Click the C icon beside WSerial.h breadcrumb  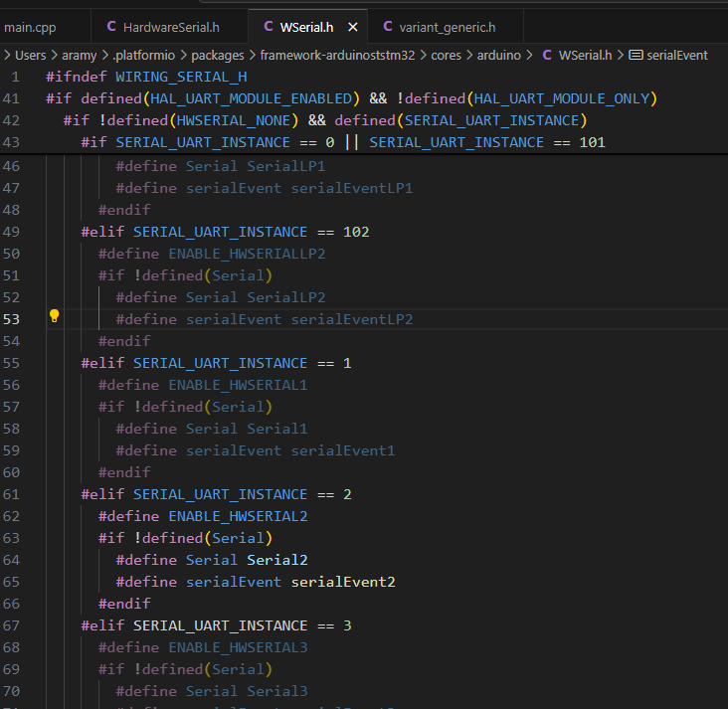coord(546,55)
